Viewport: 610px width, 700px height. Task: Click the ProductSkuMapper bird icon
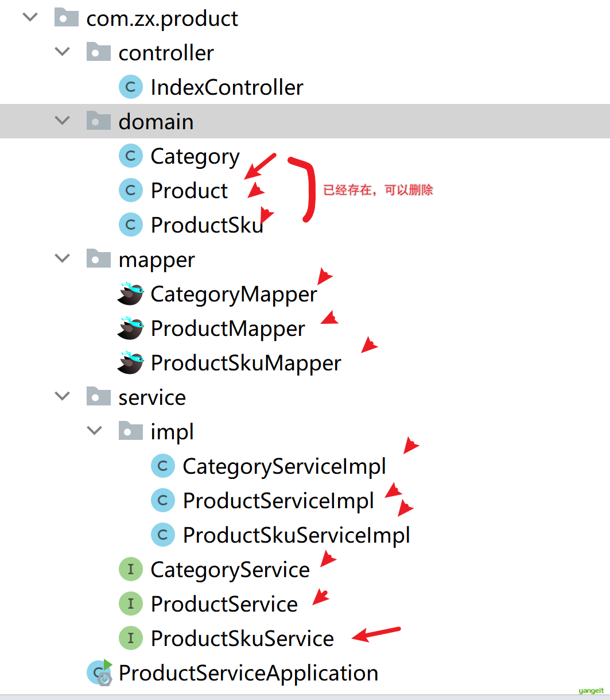coord(130,362)
